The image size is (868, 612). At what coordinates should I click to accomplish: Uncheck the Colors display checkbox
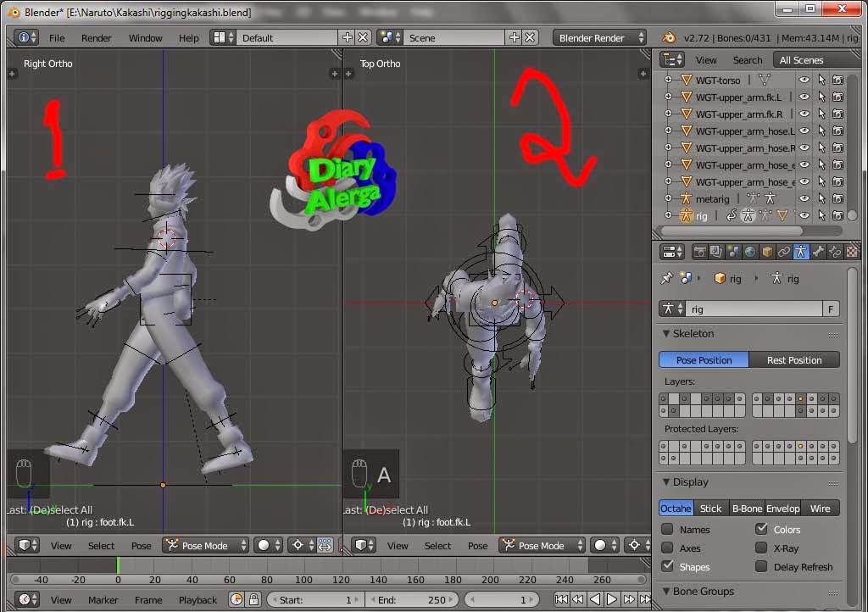pyautogui.click(x=761, y=529)
